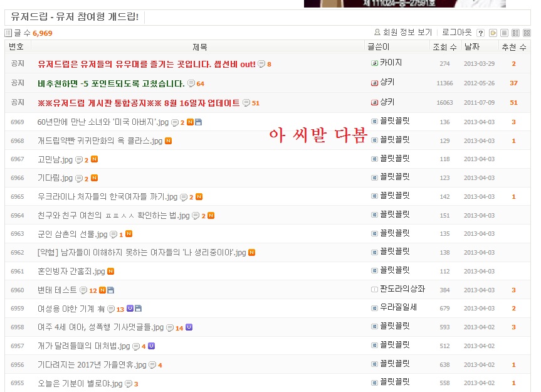Click the 날짜 column header
541x392 pixels.
(471, 47)
